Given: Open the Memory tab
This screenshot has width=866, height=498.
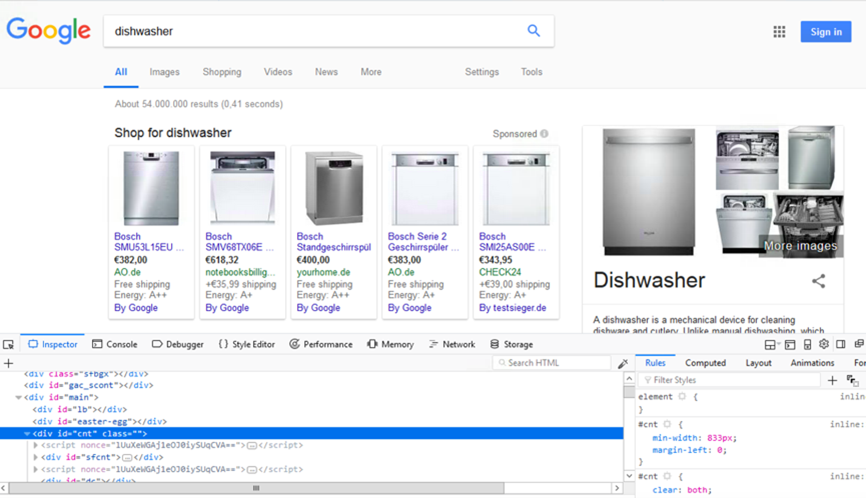Looking at the screenshot, I should [x=390, y=345].
